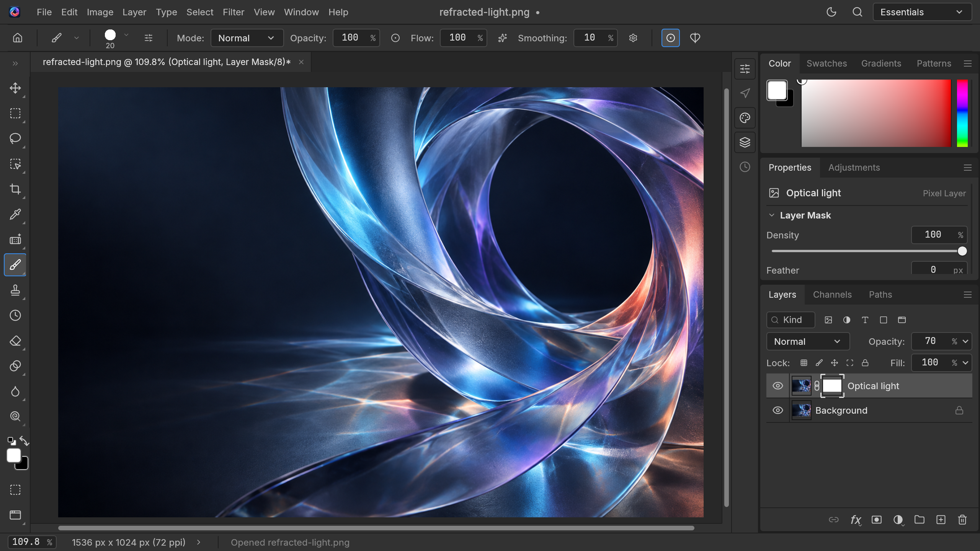This screenshot has width=980, height=551.
Task: Click the Add layer style fx icon
Action: [856, 520]
